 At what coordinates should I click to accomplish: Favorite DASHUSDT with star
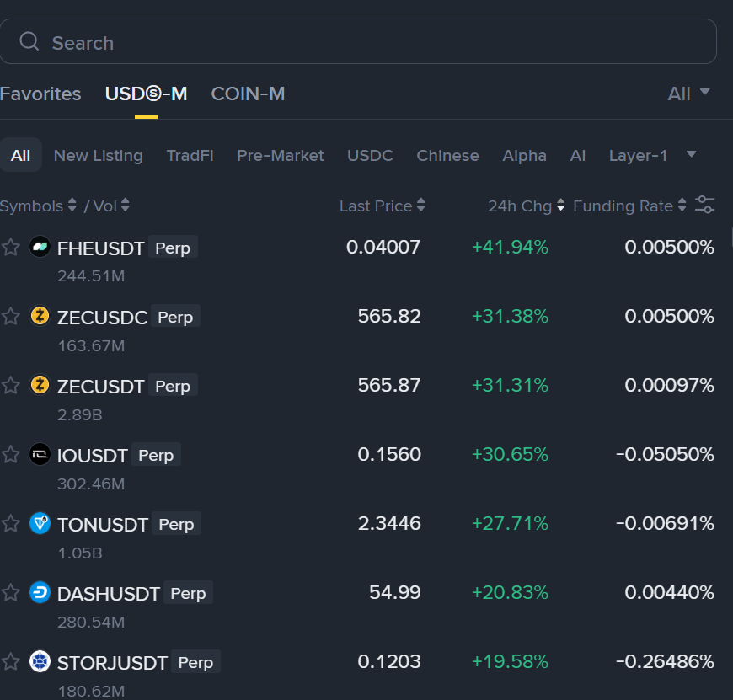(11, 592)
